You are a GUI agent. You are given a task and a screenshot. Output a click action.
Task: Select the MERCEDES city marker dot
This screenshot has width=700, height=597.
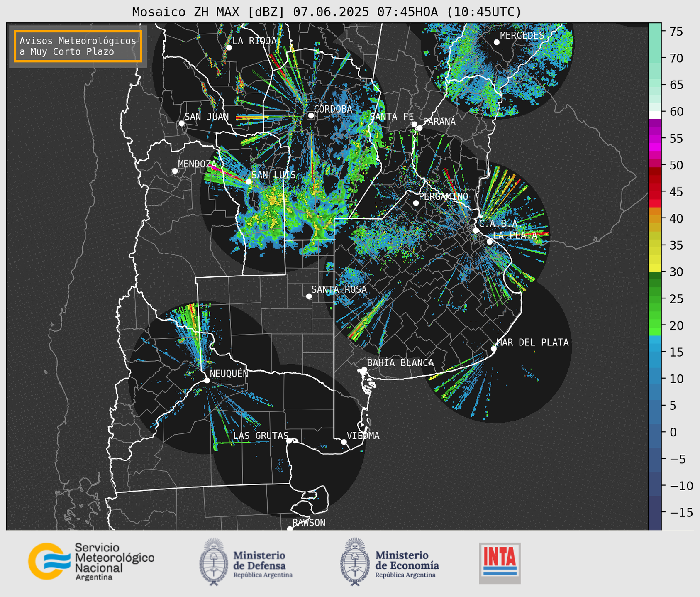496,42
